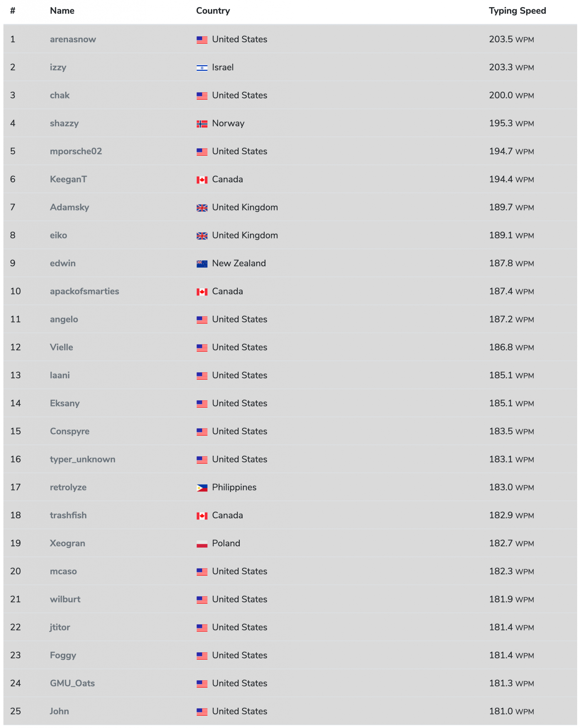
Task: Select the username Conspyre
Action: [x=70, y=431]
